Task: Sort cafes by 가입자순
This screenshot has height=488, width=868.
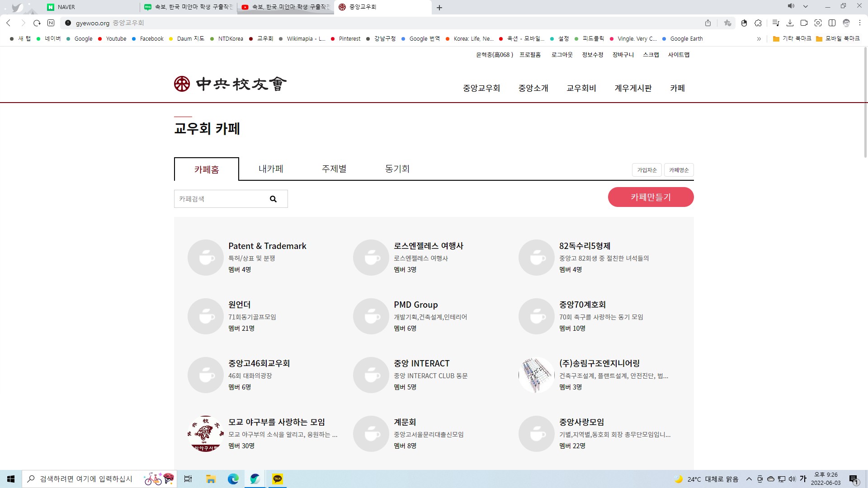Action: point(646,170)
